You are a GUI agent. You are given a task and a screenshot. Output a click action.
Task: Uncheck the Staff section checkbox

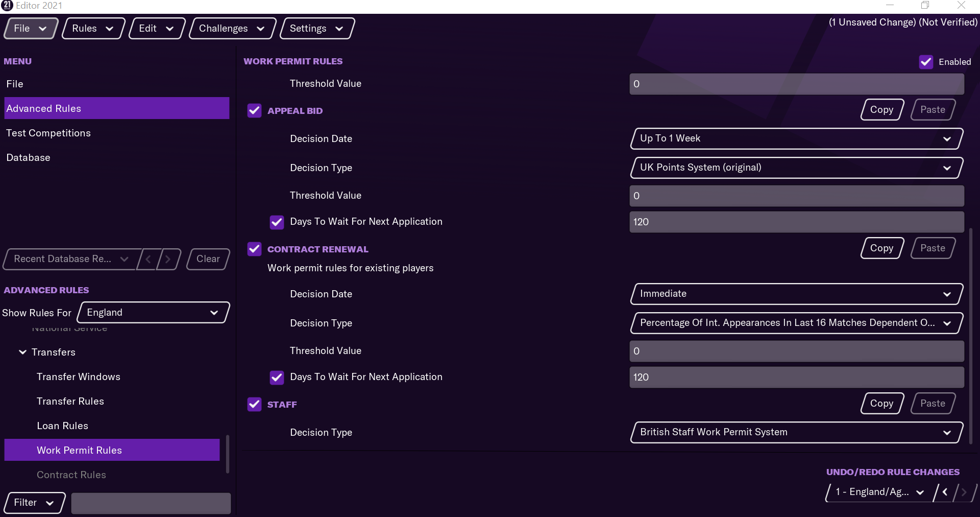[254, 405]
